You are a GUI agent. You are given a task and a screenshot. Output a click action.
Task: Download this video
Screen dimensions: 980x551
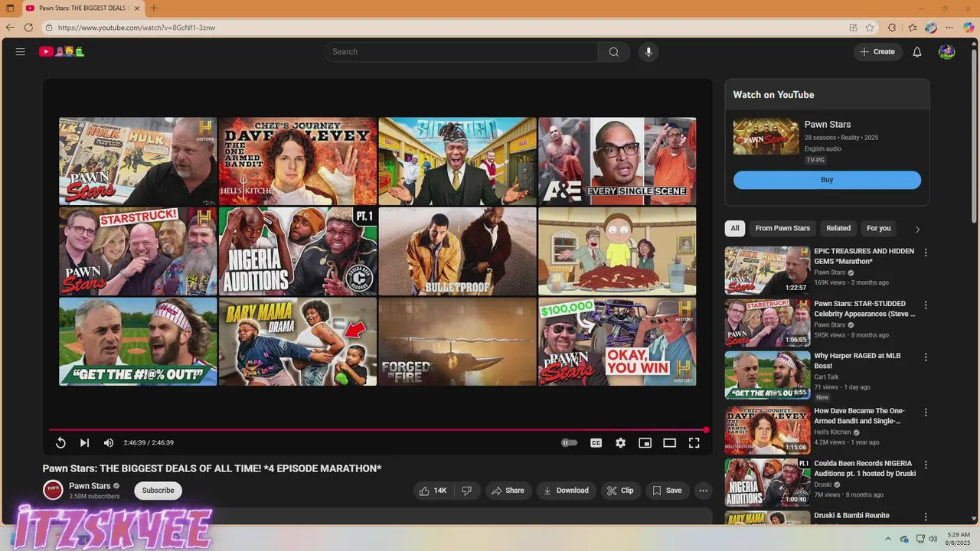(x=566, y=491)
